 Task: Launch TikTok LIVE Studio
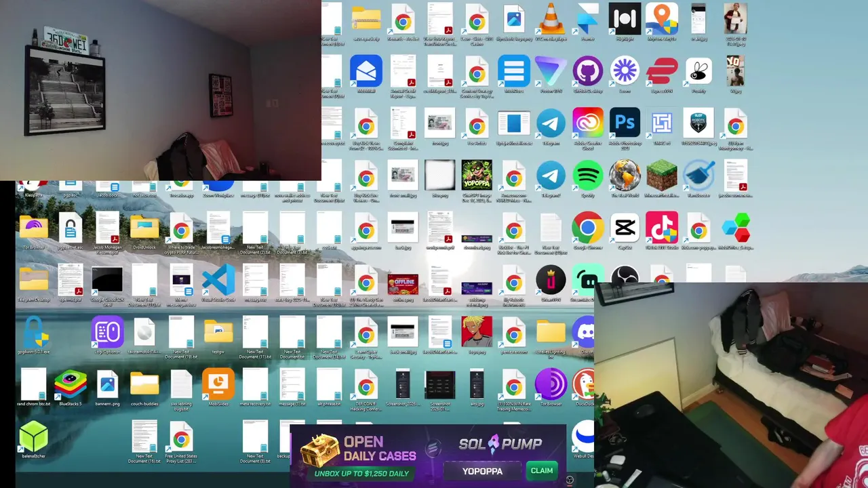point(661,228)
